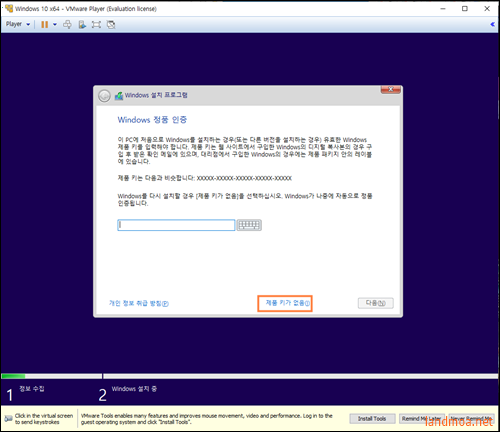Click Install Tools button
This screenshot has height=432, width=500.
372,418
